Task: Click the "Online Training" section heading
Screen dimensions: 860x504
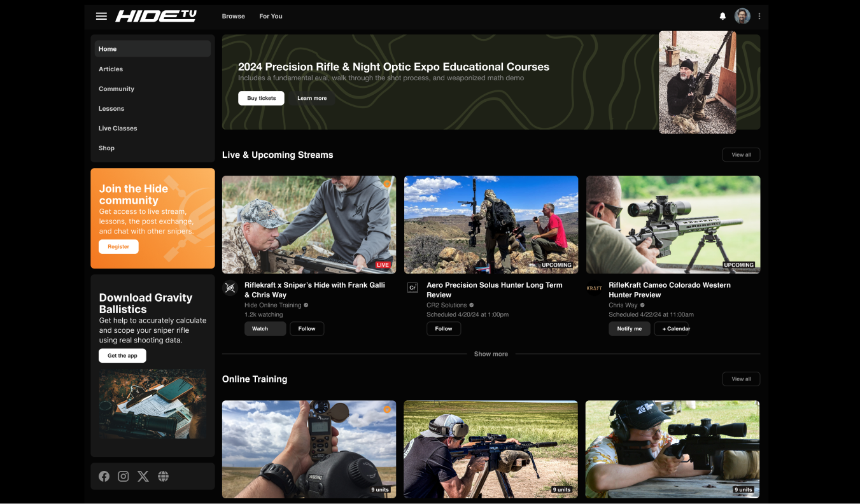Action: [x=255, y=379]
